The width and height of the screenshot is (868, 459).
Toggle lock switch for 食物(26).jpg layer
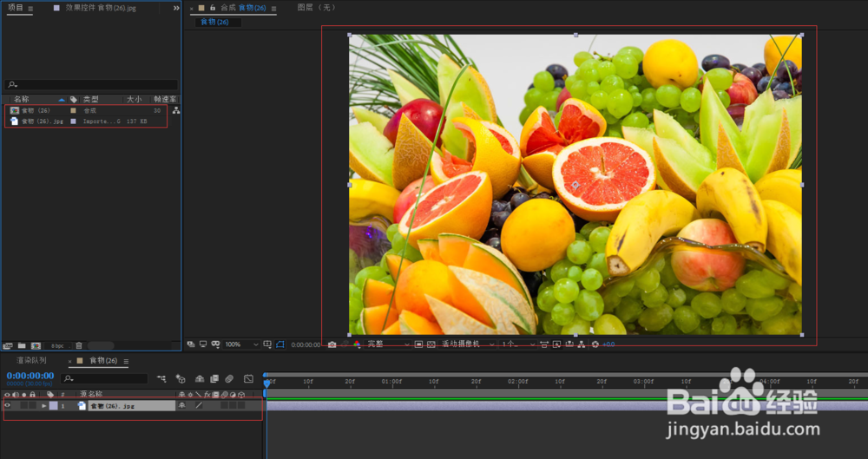(33, 406)
